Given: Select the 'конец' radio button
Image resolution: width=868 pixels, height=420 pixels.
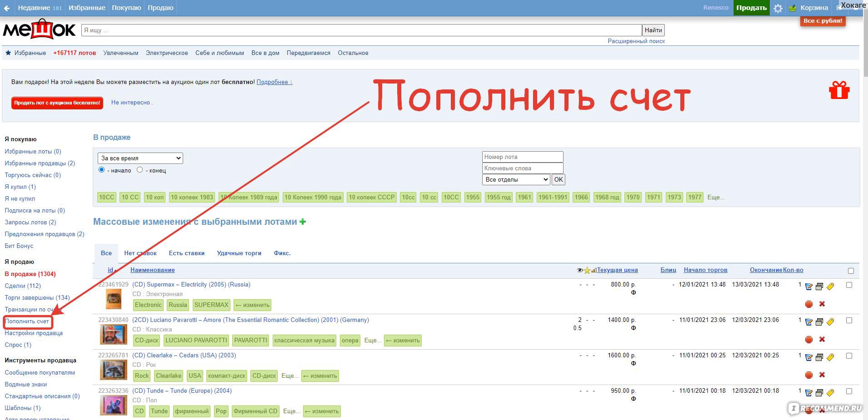Looking at the screenshot, I should point(140,170).
